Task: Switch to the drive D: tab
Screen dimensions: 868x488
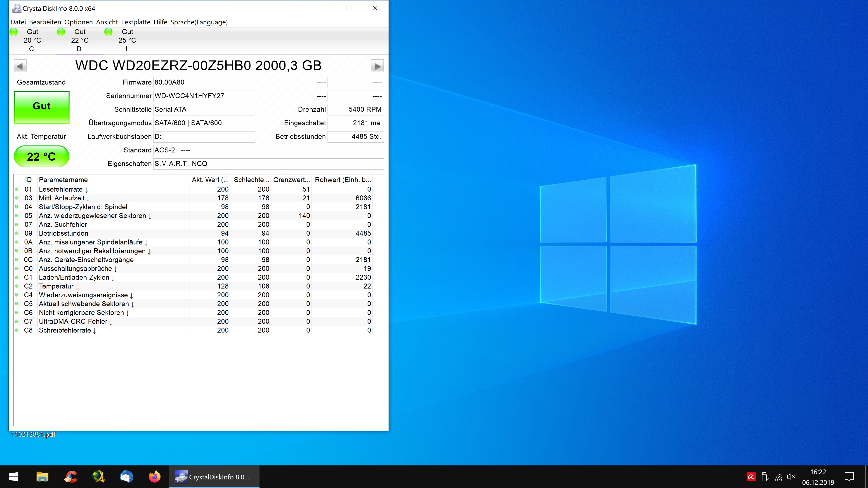Action: (x=80, y=40)
